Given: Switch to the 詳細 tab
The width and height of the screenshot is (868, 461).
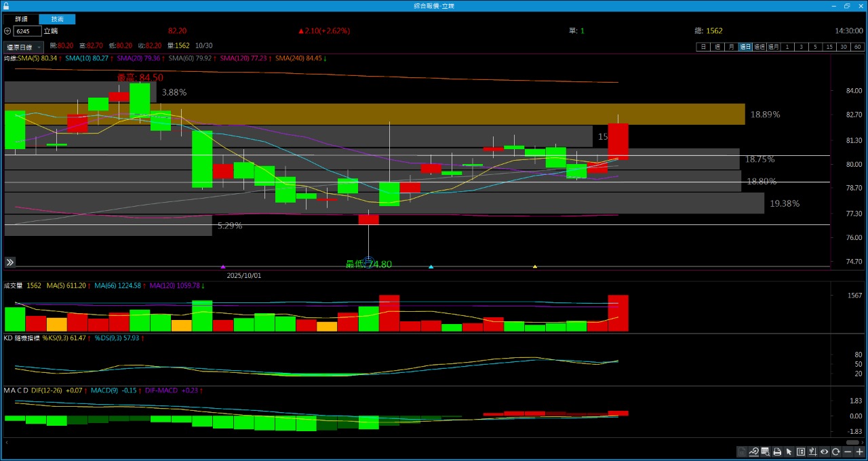Looking at the screenshot, I should (x=21, y=19).
